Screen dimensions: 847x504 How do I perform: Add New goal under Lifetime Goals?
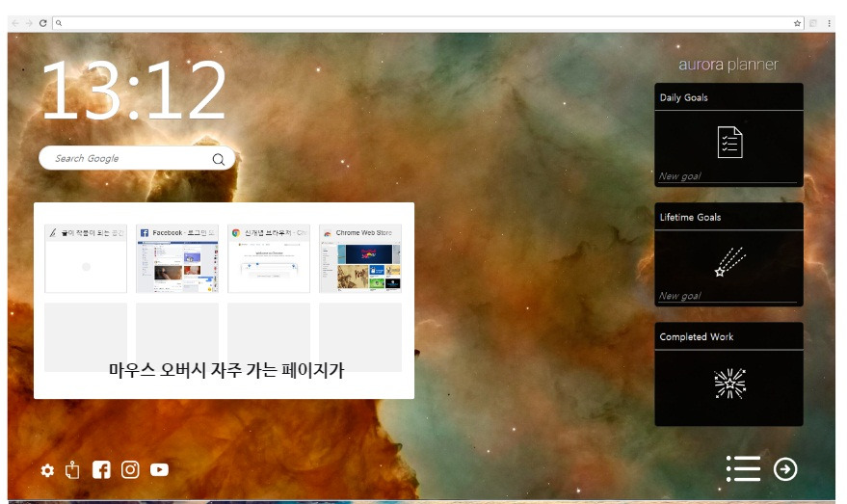point(728,296)
